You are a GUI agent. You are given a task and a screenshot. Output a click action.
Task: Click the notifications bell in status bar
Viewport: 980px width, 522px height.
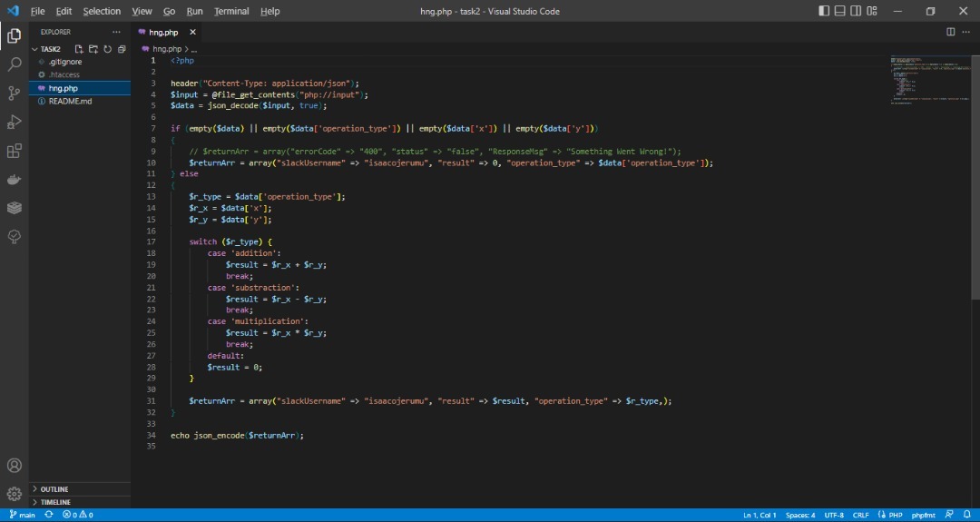pyautogui.click(x=967, y=515)
